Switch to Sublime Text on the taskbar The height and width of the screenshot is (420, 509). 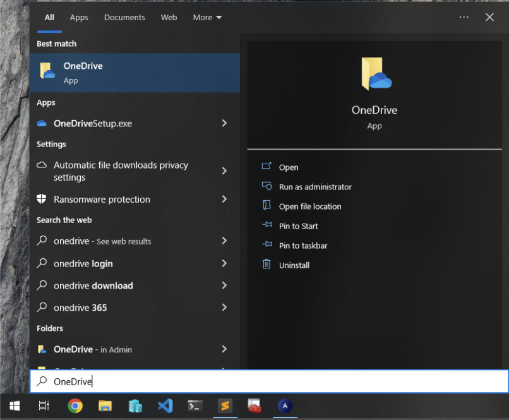pos(225,406)
